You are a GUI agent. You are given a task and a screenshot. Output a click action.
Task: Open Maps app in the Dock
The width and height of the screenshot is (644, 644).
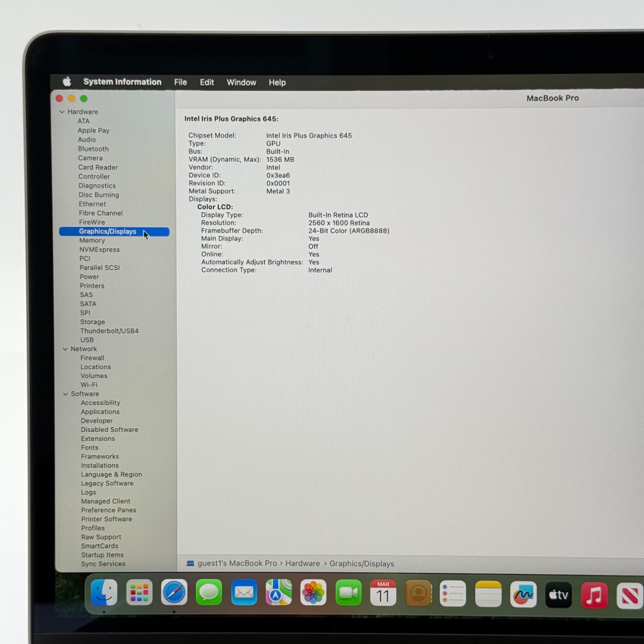279,593
